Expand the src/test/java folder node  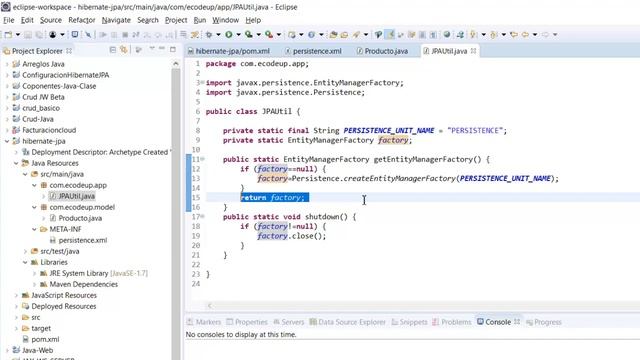coord(25,251)
